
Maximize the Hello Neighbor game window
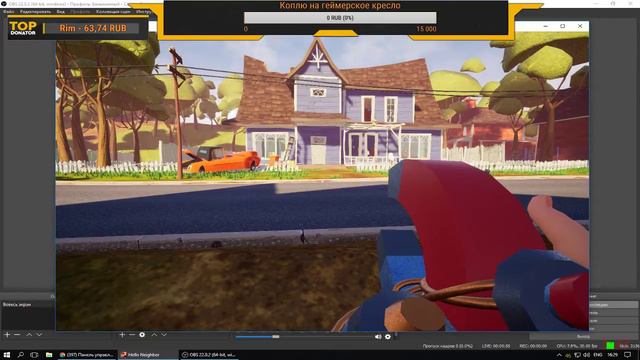(563, 26)
